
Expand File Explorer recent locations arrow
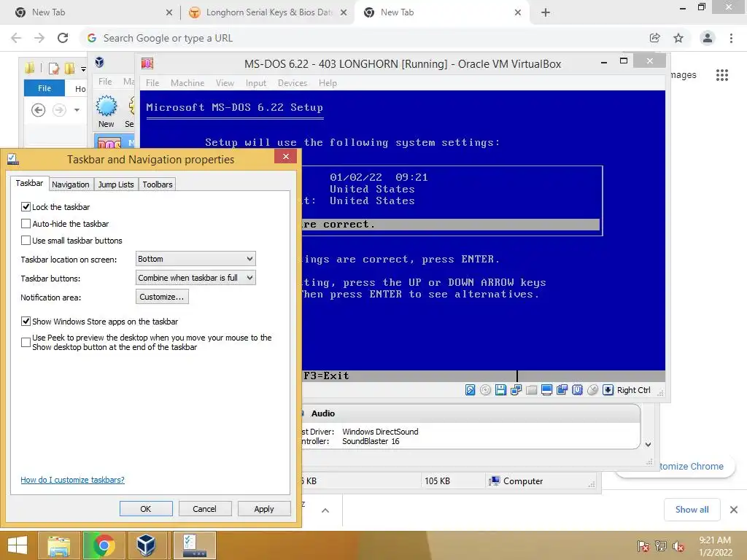pyautogui.click(x=77, y=110)
